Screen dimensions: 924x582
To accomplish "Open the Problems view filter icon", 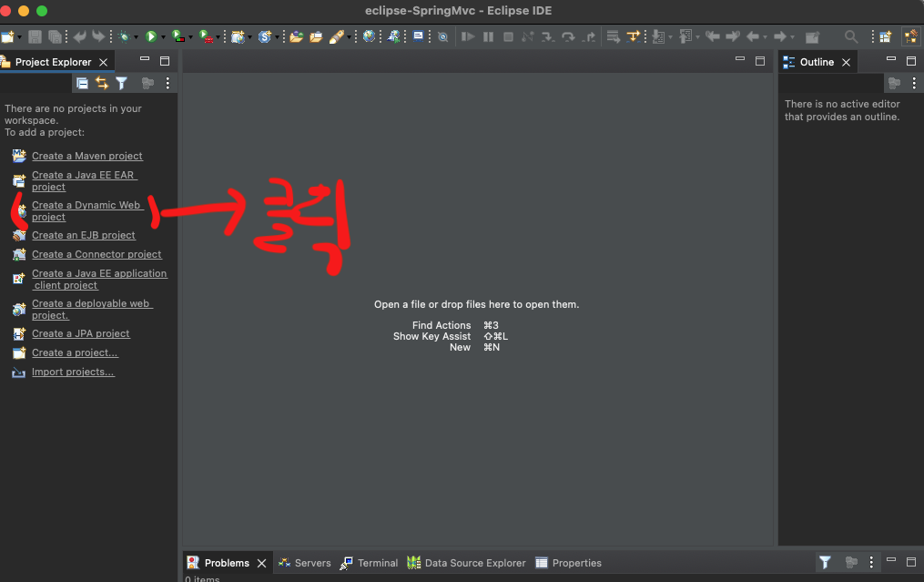I will (x=825, y=563).
